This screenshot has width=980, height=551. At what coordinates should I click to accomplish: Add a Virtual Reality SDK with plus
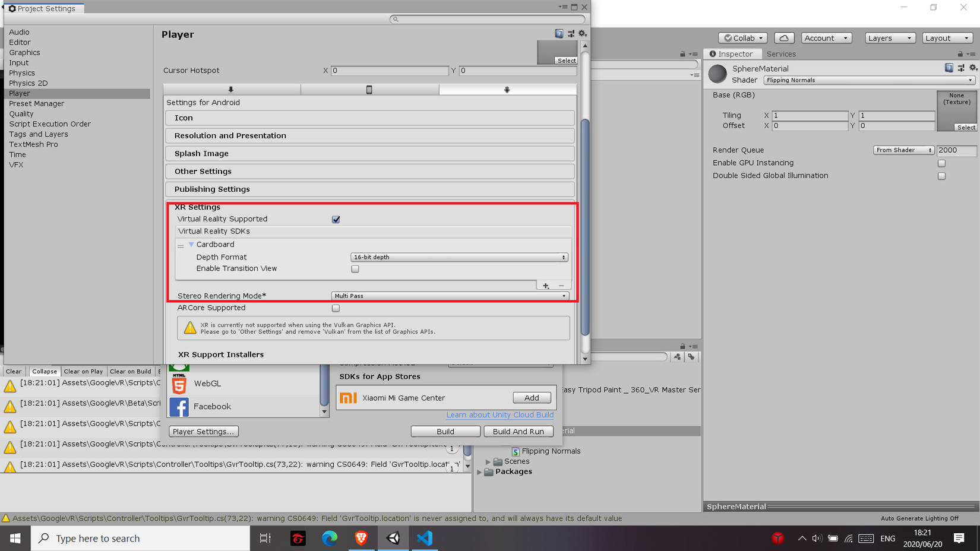(x=546, y=286)
